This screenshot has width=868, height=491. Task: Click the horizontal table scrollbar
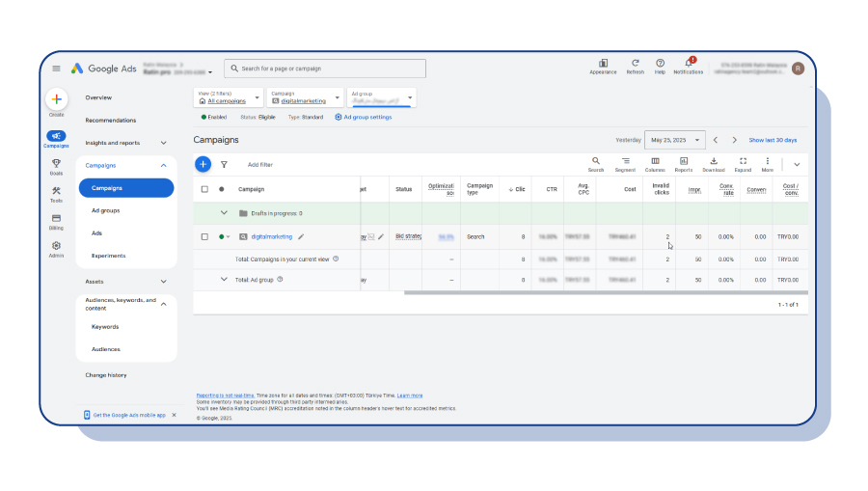[606, 293]
